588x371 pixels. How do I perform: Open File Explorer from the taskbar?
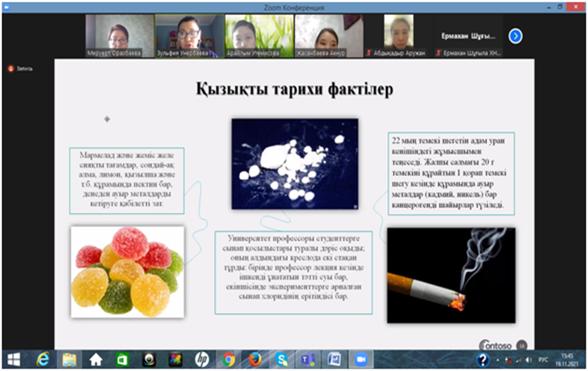(x=69, y=359)
